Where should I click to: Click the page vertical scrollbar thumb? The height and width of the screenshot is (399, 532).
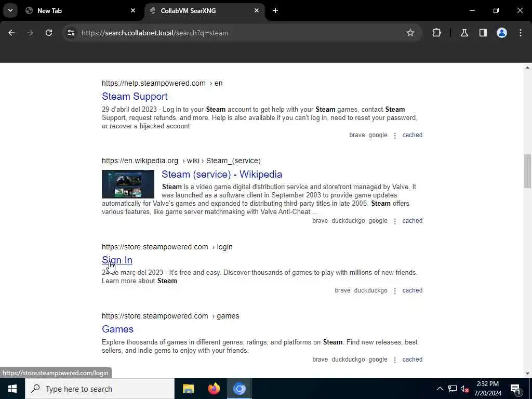pyautogui.click(x=527, y=171)
